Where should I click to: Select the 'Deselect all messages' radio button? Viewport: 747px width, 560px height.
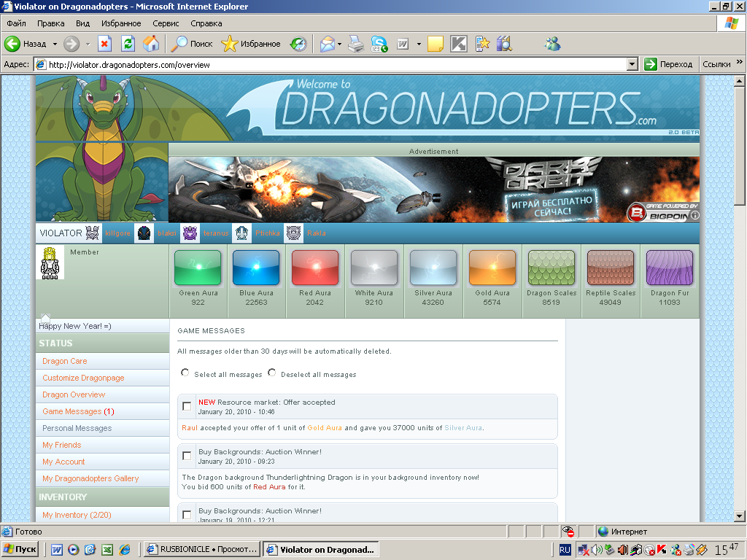pos(271,373)
